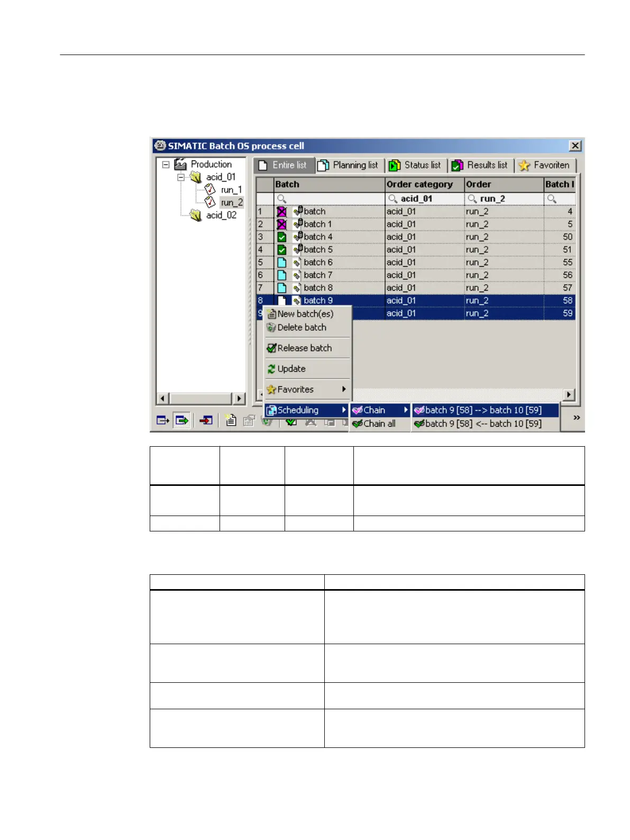Image resolution: width=630 pixels, height=840 pixels.
Task: Choose Chain all menu entry
Action: (380, 424)
